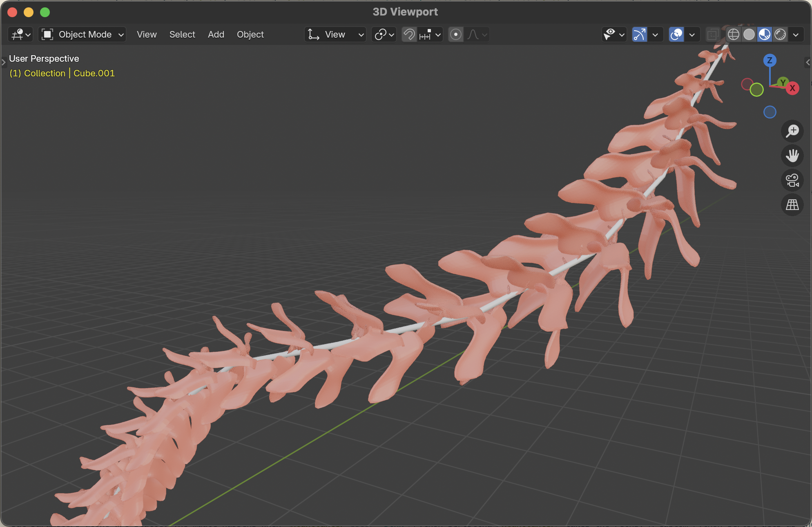Screen dimensions: 812x527
Task: Select the move view hand tool
Action: pyautogui.click(x=792, y=156)
